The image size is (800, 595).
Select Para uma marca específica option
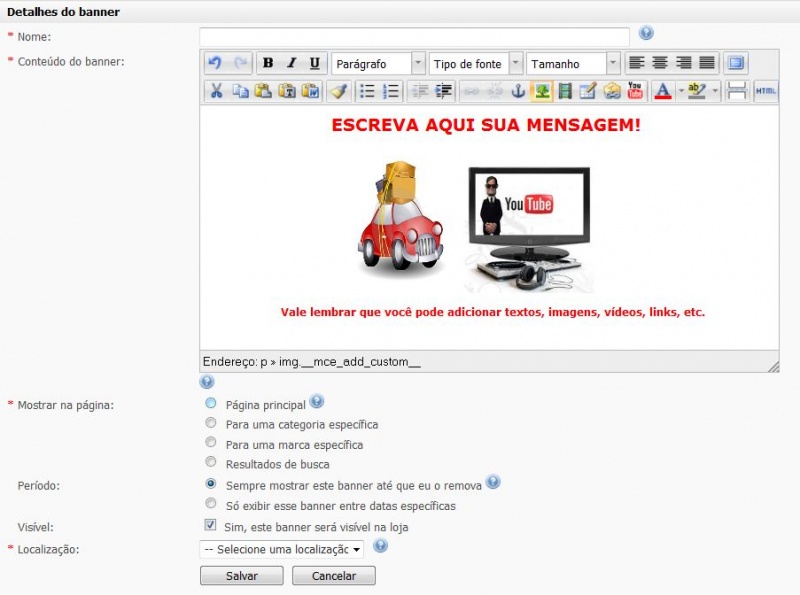(211, 442)
